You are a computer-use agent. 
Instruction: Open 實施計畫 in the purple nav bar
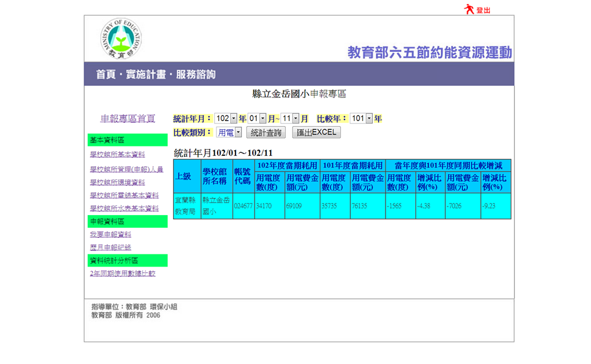click(x=145, y=74)
